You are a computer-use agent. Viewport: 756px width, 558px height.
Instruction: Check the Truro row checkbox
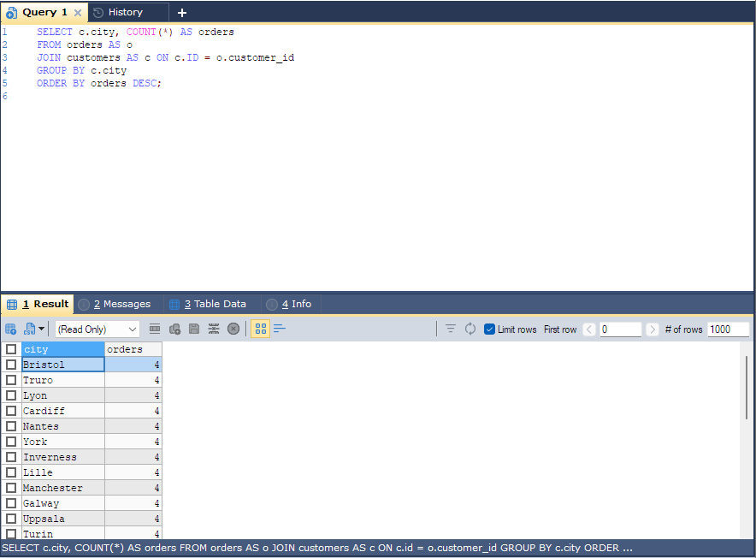click(x=11, y=380)
